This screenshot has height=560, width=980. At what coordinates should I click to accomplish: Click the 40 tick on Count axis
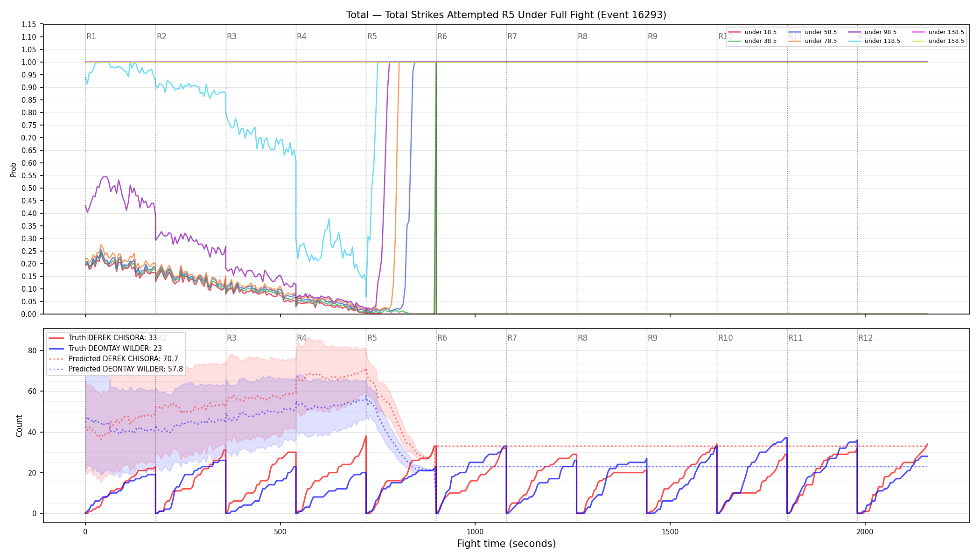tap(32, 432)
